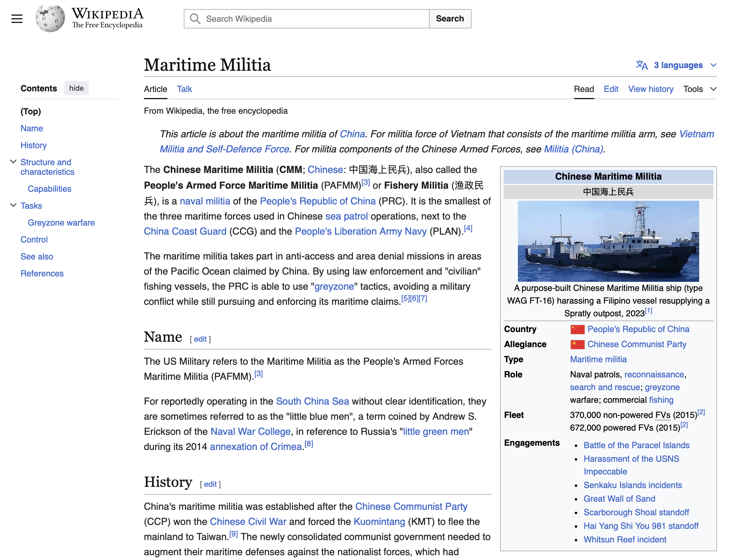This screenshot has width=737, height=560.
Task: Open the South China Sea link
Action: point(313,401)
